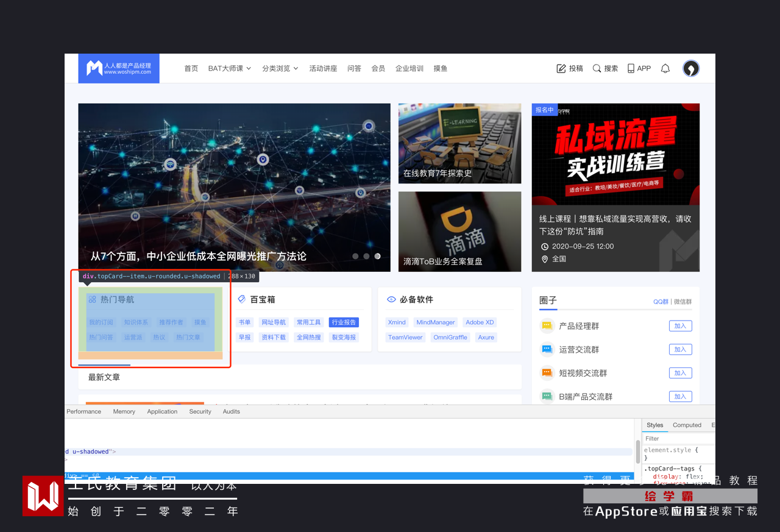The image size is (780, 532).
Task: Switch to DevTools Application tab
Action: 162,411
